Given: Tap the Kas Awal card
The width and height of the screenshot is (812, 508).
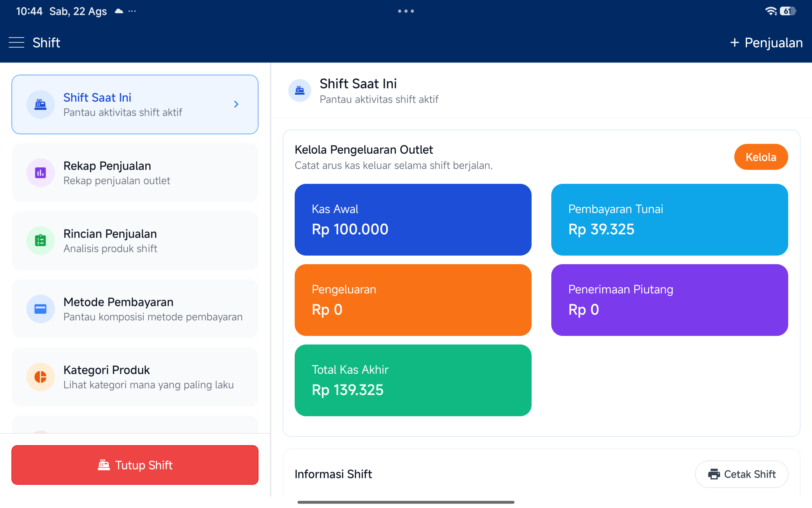Looking at the screenshot, I should tap(413, 220).
